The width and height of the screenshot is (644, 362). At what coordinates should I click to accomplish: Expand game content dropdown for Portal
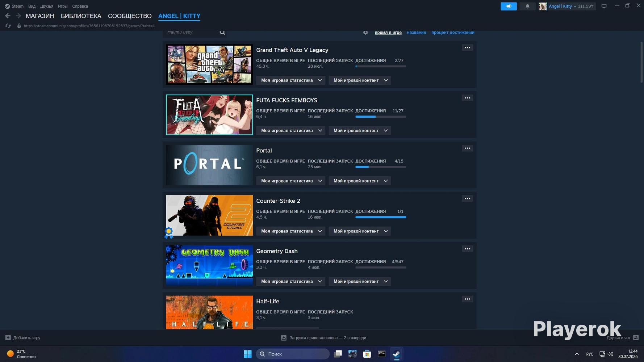360,181
